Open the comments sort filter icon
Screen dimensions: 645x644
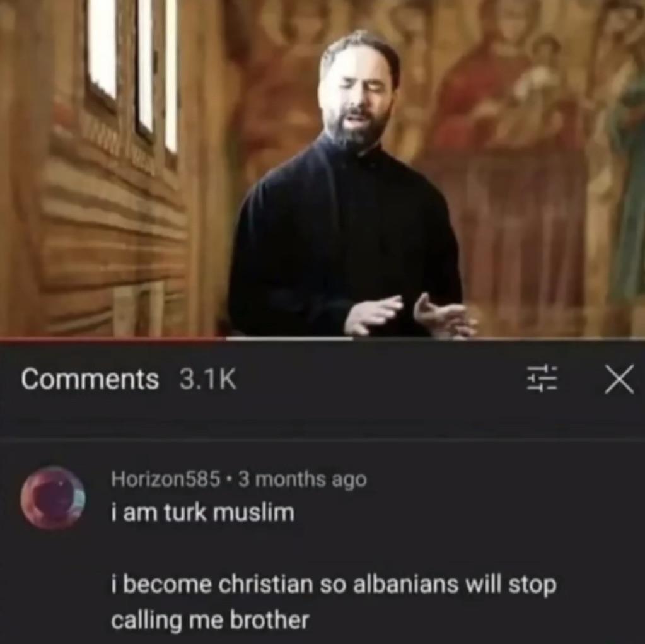[542, 377]
